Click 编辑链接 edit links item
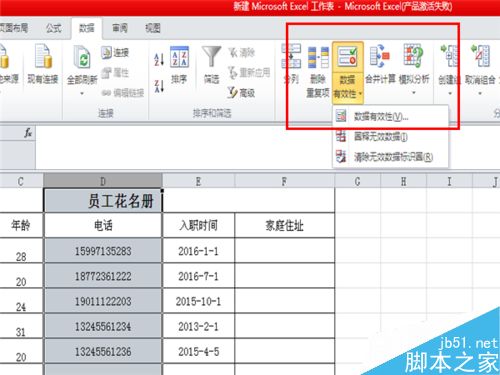 123,93
